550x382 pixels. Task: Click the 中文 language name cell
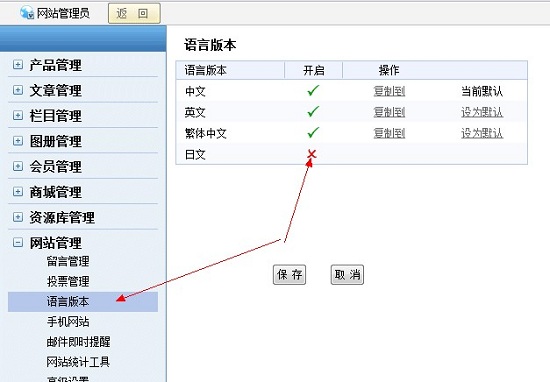tap(195, 92)
